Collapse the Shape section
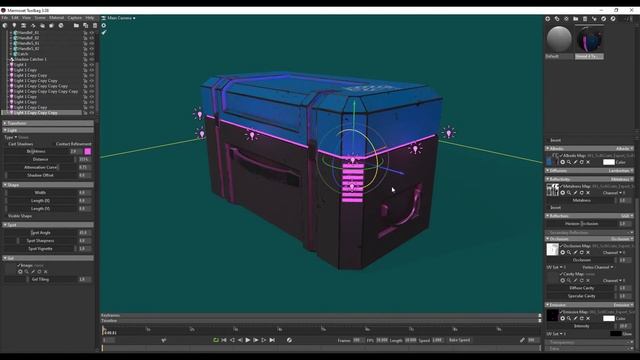640x360 pixels. [48, 185]
